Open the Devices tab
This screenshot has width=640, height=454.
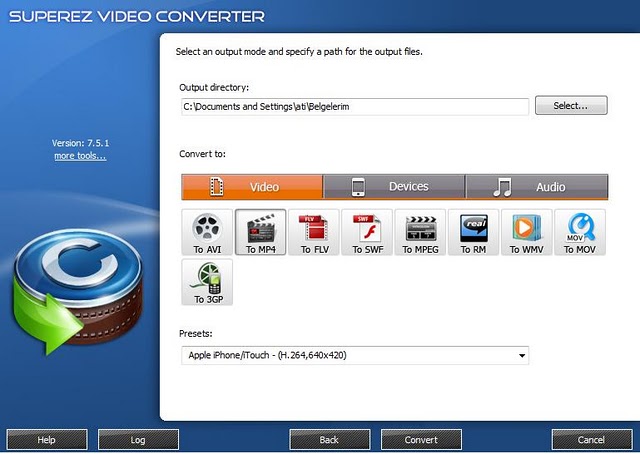394,187
